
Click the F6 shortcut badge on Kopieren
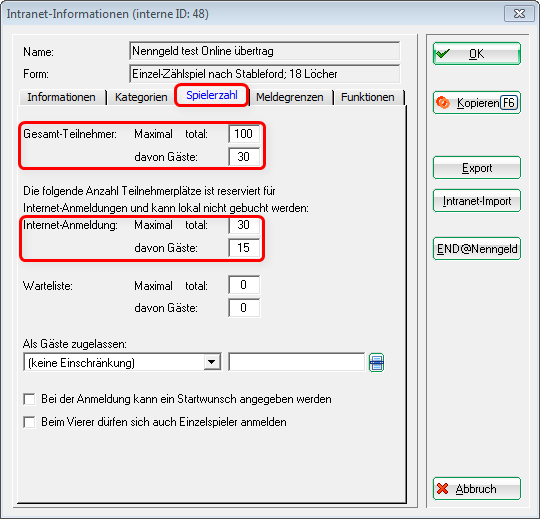click(509, 103)
